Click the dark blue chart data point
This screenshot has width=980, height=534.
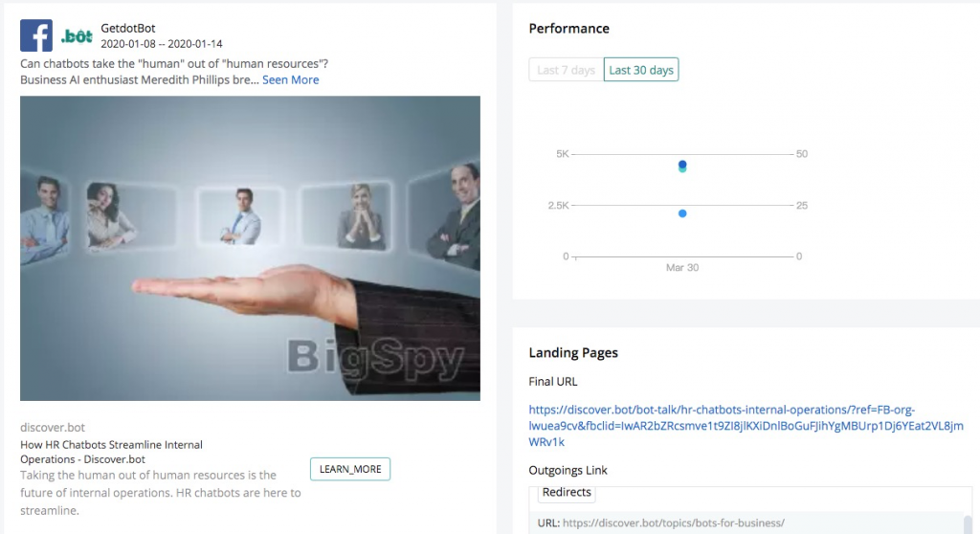[x=682, y=165]
